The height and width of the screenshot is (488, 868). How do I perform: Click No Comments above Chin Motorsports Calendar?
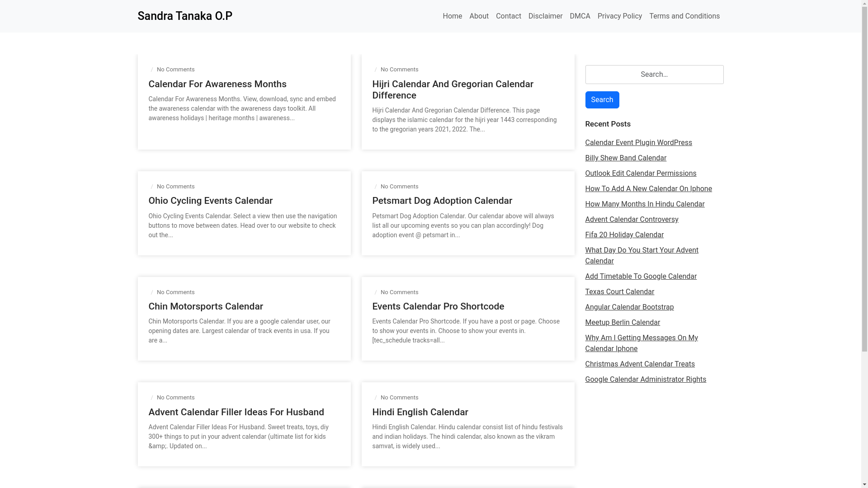(x=175, y=292)
